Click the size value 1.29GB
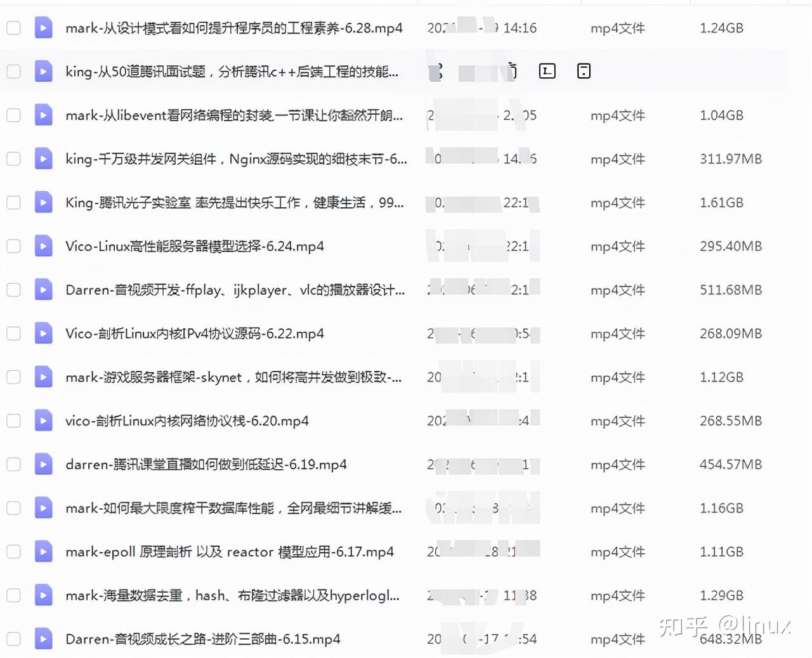 coord(721,595)
